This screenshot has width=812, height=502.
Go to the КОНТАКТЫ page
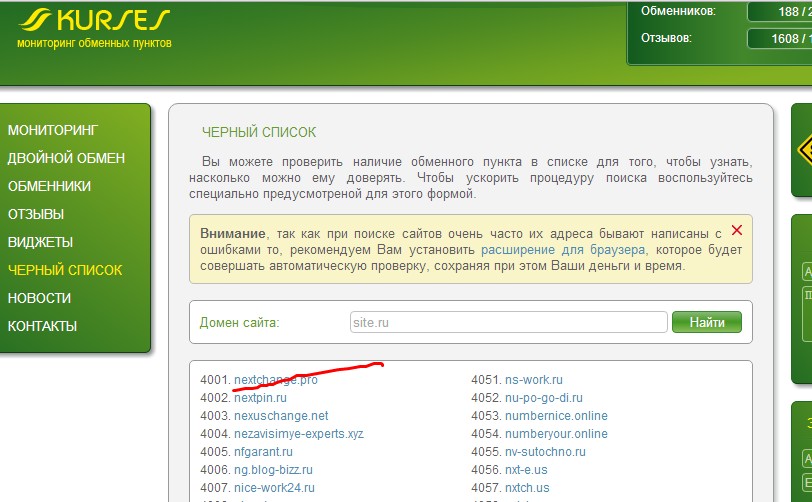click(42, 326)
